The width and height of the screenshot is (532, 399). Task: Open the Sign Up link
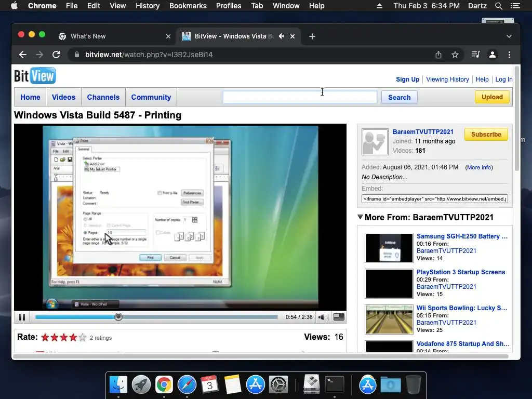(407, 79)
